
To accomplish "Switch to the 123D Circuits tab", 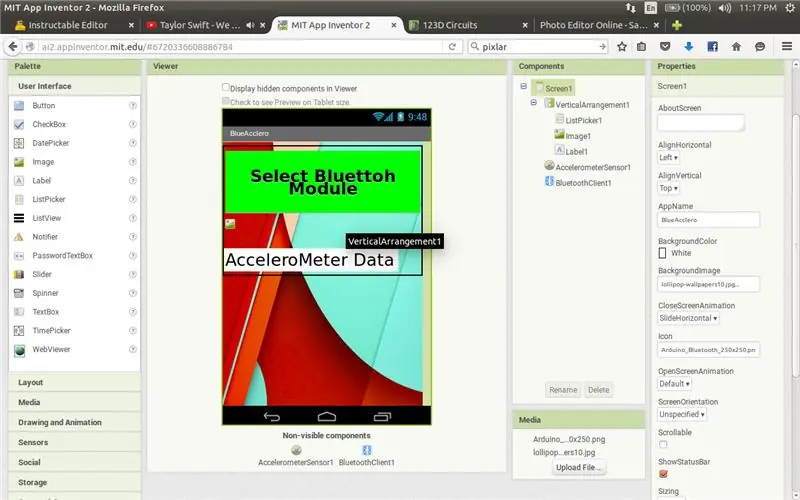I will (468, 25).
